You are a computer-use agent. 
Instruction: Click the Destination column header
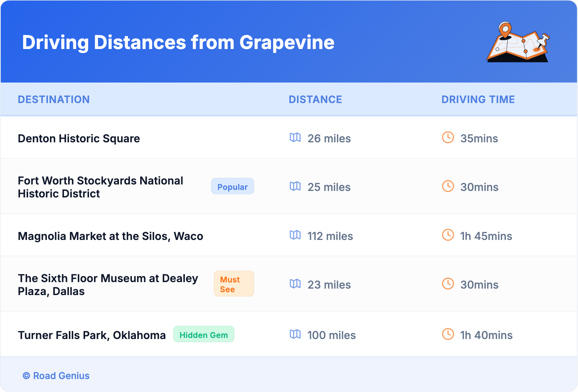pos(54,99)
